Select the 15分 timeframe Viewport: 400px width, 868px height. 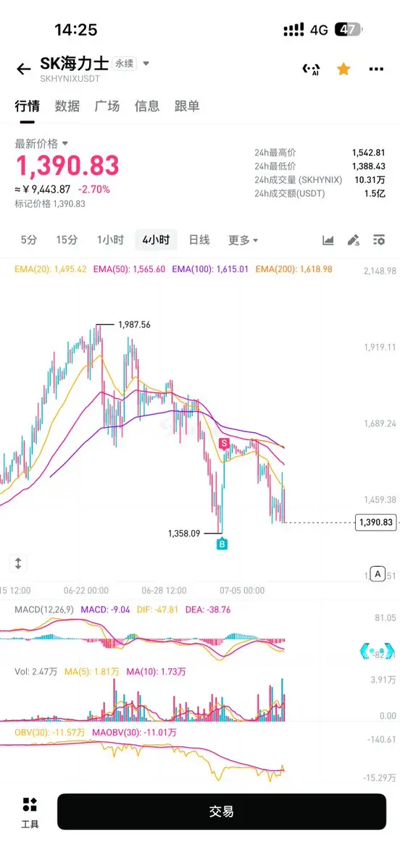[x=67, y=240]
